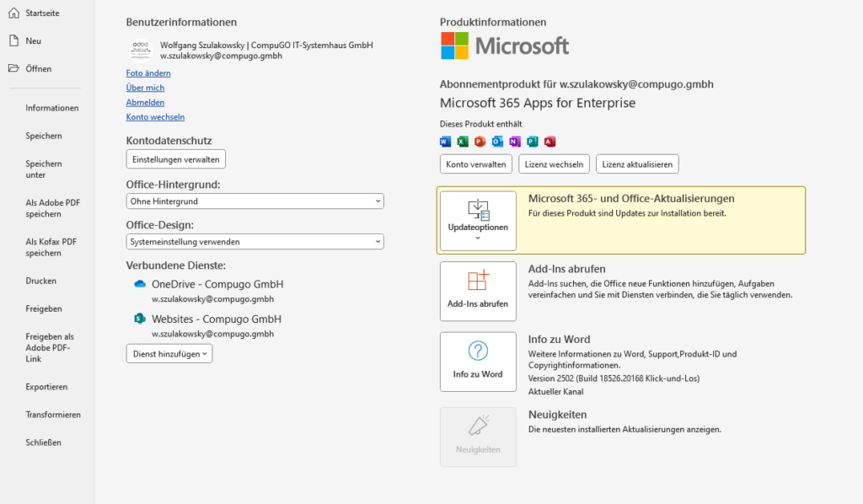Image resolution: width=863 pixels, height=504 pixels.
Task: Click the SharePoint Websites icon
Action: click(140, 319)
